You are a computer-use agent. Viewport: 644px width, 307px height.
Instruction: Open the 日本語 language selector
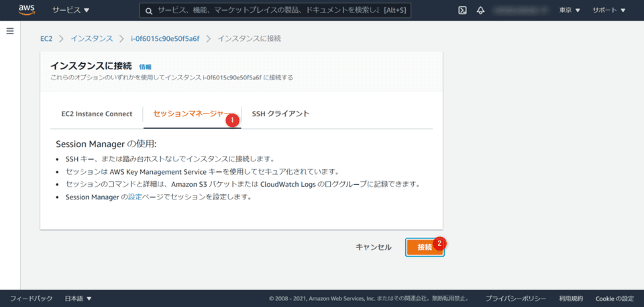(x=78, y=298)
